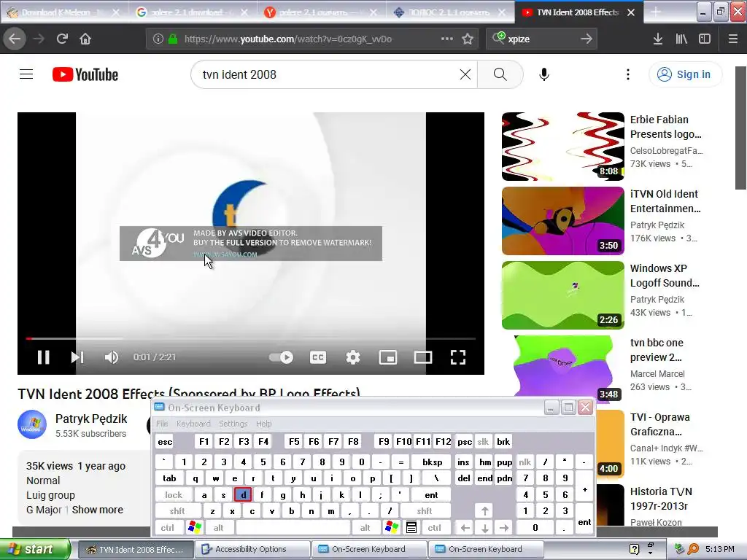Pause the playing video

tap(43, 357)
